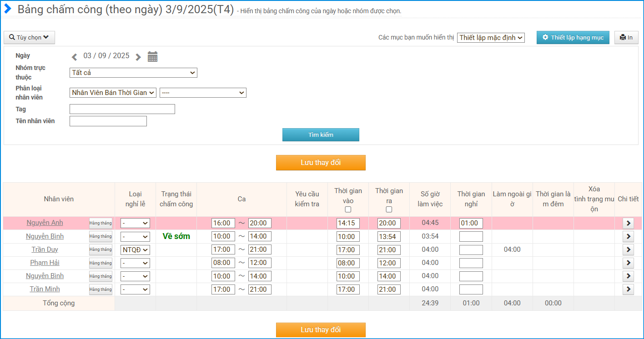
Task: Open Nguyễn Anh employee link
Action: tap(45, 223)
